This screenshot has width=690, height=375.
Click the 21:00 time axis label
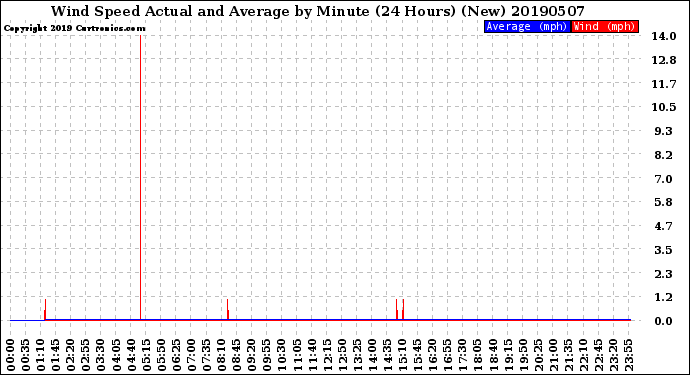(553, 355)
